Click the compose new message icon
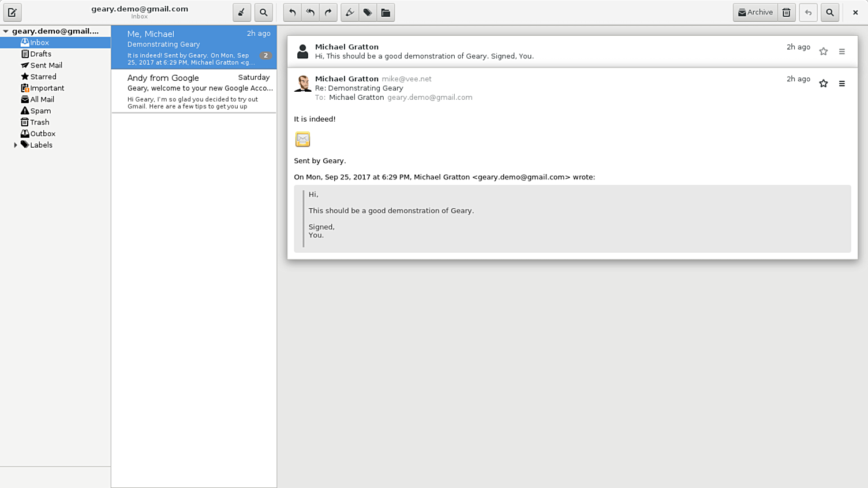Screen dimensions: 868x488 (x=12, y=13)
